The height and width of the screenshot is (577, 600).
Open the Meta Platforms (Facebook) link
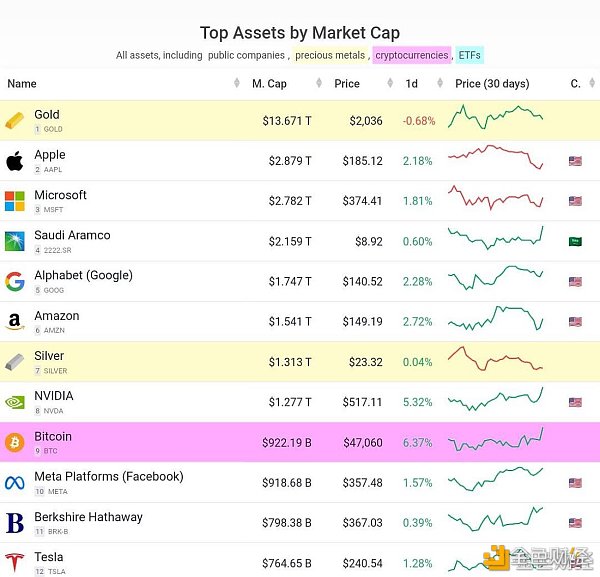pyautogui.click(x=108, y=477)
